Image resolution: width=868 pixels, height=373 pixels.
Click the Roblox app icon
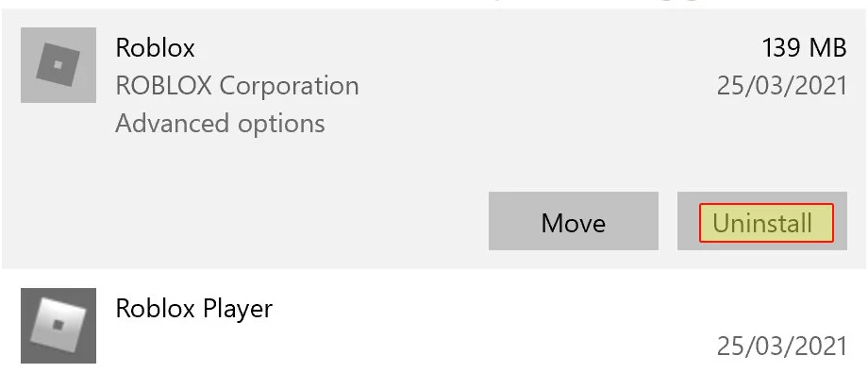point(58,65)
